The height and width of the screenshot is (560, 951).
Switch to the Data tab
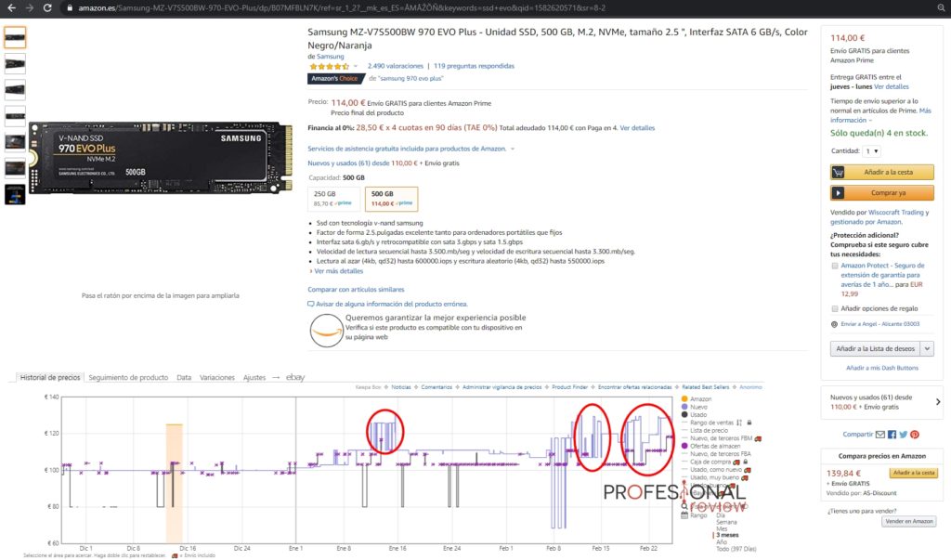184,377
